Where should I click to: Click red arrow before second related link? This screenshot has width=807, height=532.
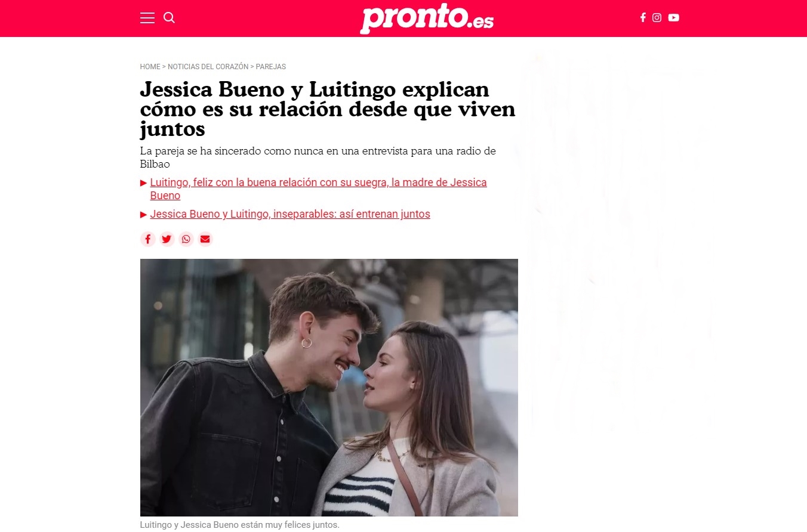pos(144,215)
